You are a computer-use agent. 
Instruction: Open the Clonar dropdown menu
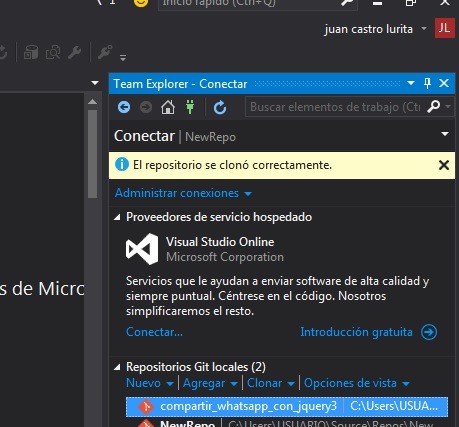pyautogui.click(x=271, y=383)
